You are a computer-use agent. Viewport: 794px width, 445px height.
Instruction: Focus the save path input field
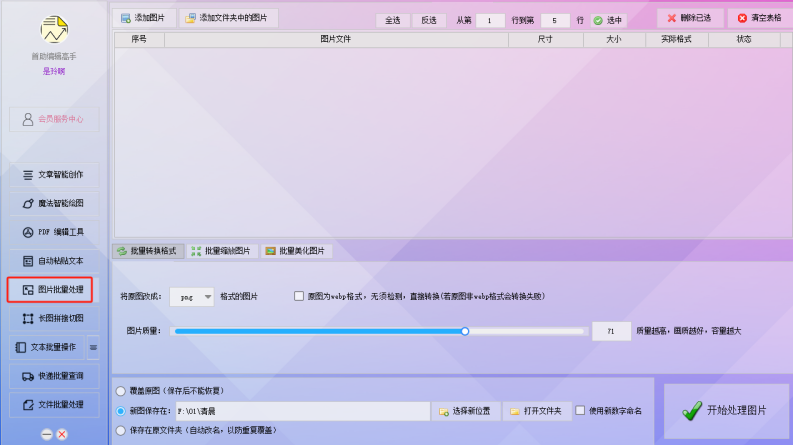click(x=303, y=411)
